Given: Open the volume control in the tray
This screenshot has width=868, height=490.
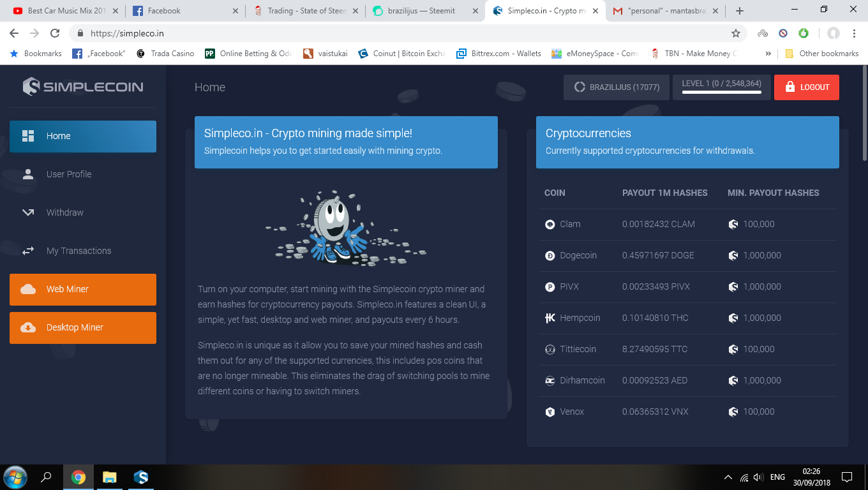Looking at the screenshot, I should click(758, 477).
